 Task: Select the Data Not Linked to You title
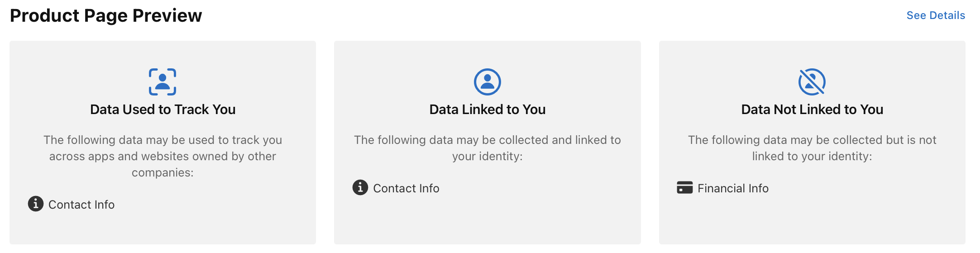[x=812, y=110]
